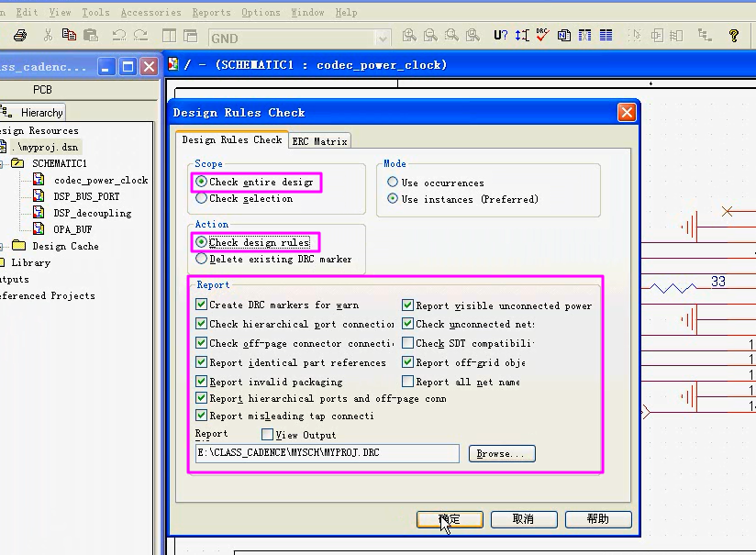Open the DSP_BUS_PORT schematic page
Screen dimensions: 756x555
[x=86, y=196]
